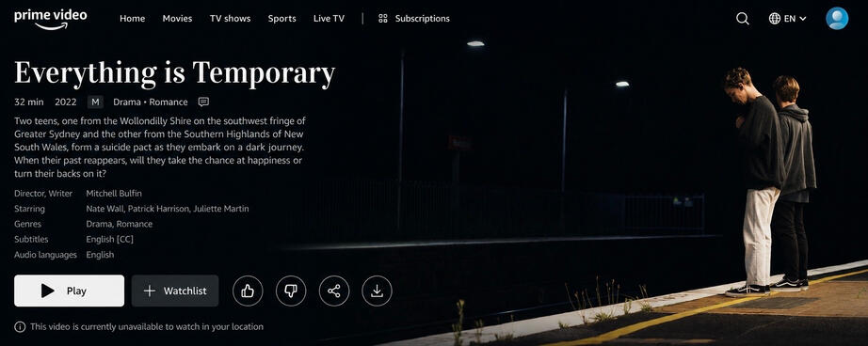Click the download icon
The height and width of the screenshot is (346, 868).
click(377, 291)
